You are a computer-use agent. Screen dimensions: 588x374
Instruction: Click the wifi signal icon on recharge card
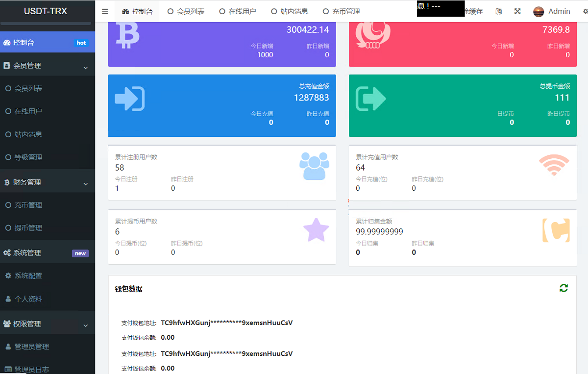tap(554, 165)
